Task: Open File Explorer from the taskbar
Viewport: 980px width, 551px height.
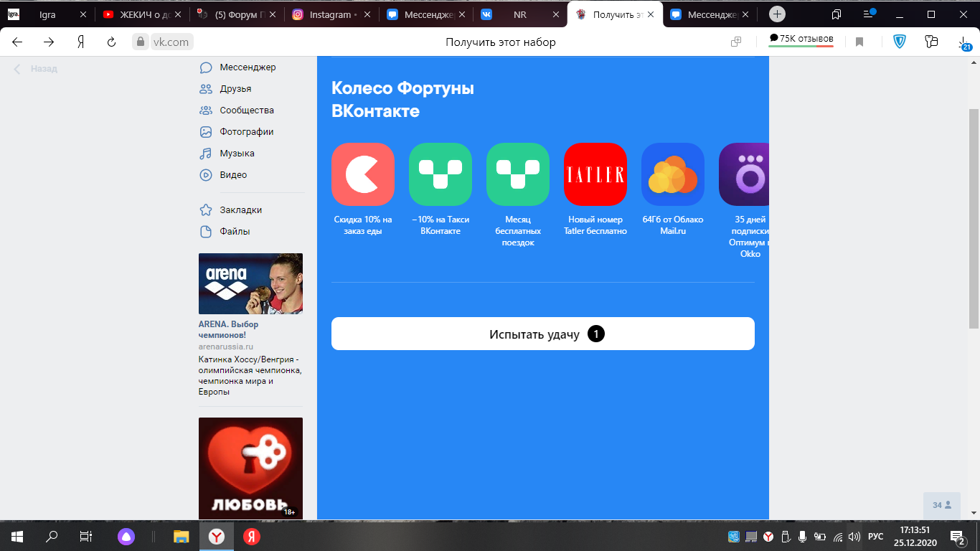Action: pyautogui.click(x=182, y=536)
